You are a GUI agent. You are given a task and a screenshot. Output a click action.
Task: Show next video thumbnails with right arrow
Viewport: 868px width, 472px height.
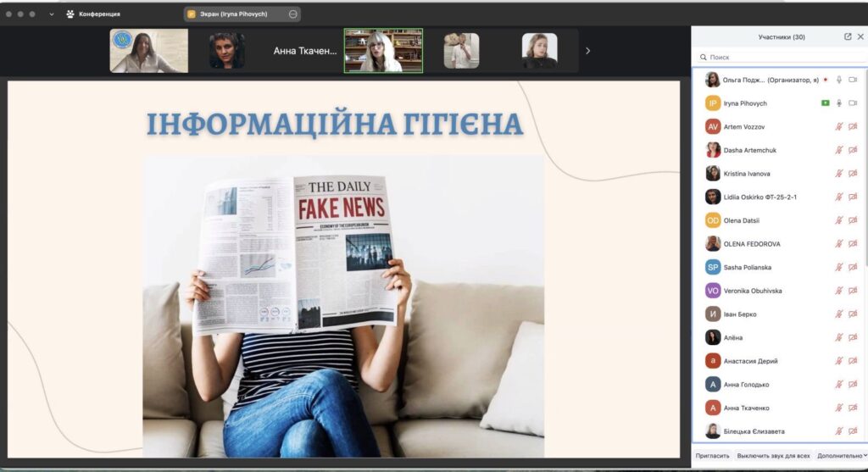coord(587,51)
